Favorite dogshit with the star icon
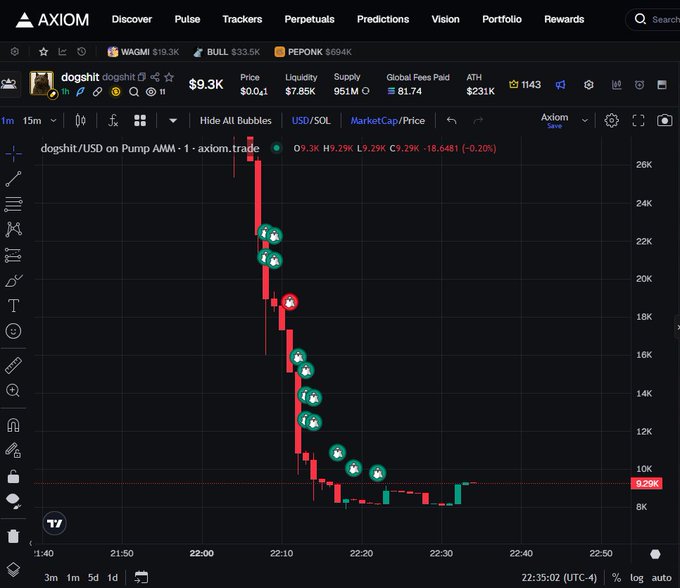Image resolution: width=680 pixels, height=588 pixels. [x=169, y=77]
